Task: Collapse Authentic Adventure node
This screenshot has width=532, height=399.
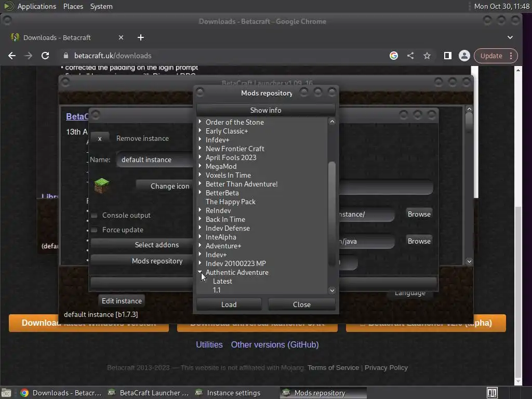Action: click(x=200, y=272)
